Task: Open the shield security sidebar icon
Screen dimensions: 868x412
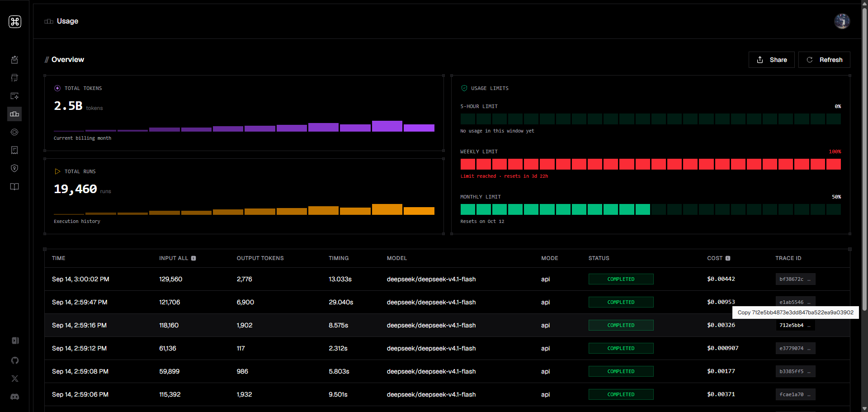Action: (14, 168)
